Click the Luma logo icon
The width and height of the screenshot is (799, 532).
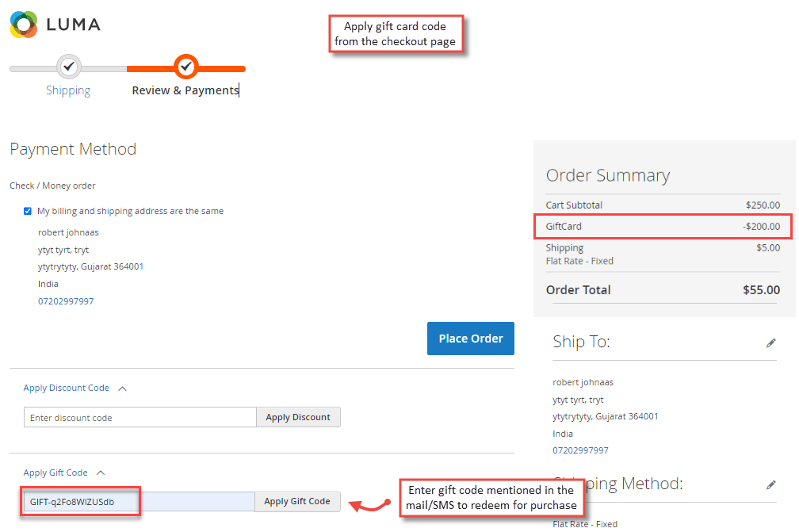pos(24,25)
